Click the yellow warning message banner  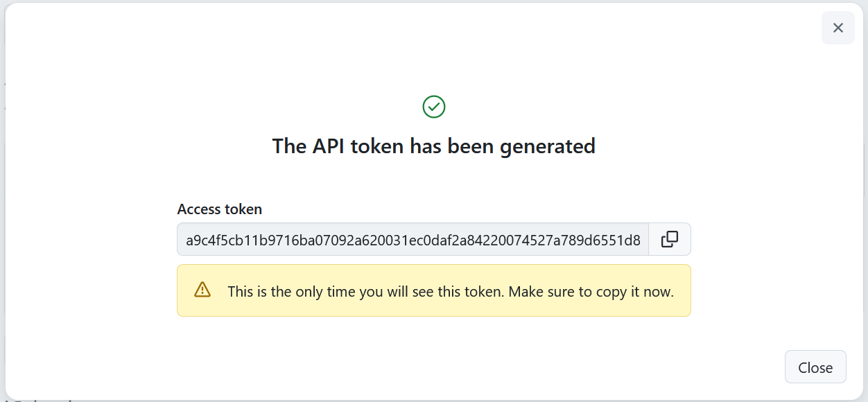point(433,290)
